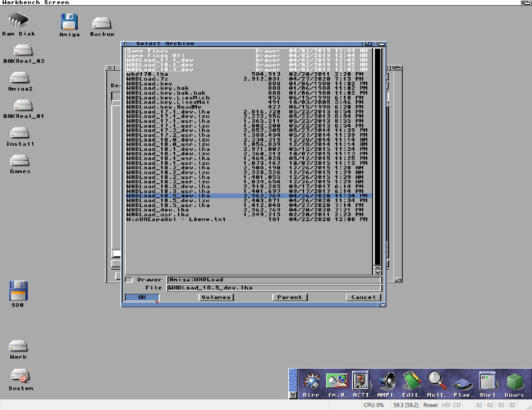
Task: Launch the Edit notepad dock icon
Action: tap(412, 384)
